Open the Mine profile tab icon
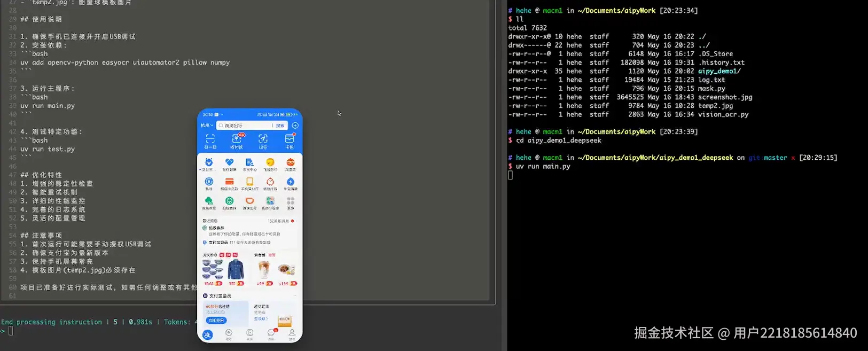Viewport: 868px width, 351px height. (292, 334)
